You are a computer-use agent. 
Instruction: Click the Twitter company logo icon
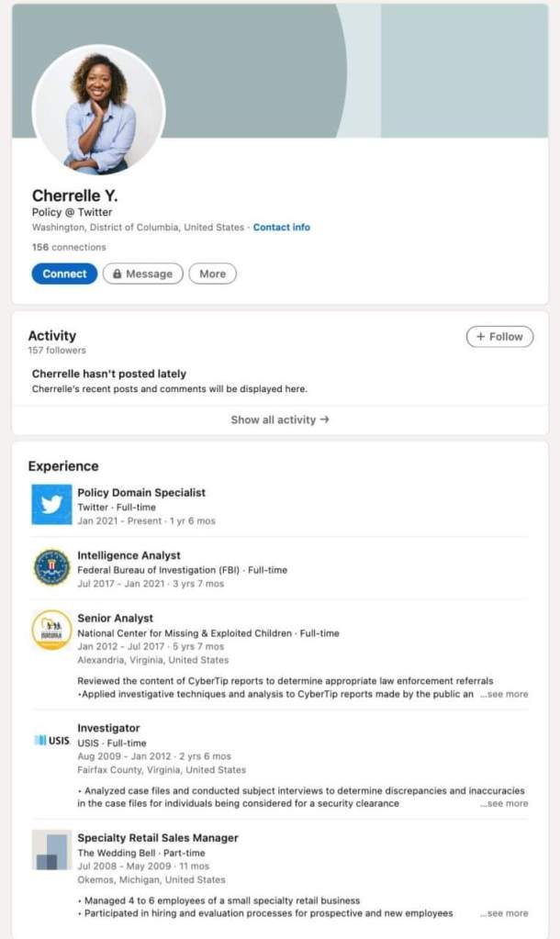[x=51, y=505]
